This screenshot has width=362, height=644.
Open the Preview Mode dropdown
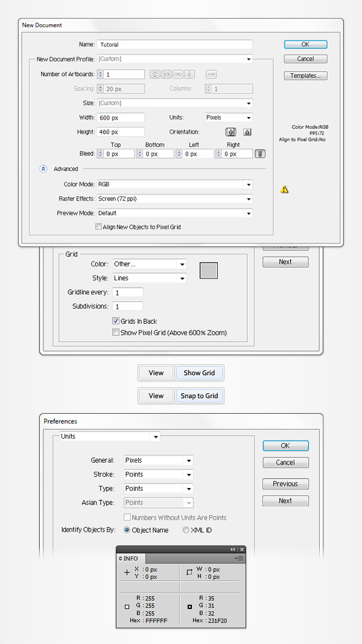[174, 213]
